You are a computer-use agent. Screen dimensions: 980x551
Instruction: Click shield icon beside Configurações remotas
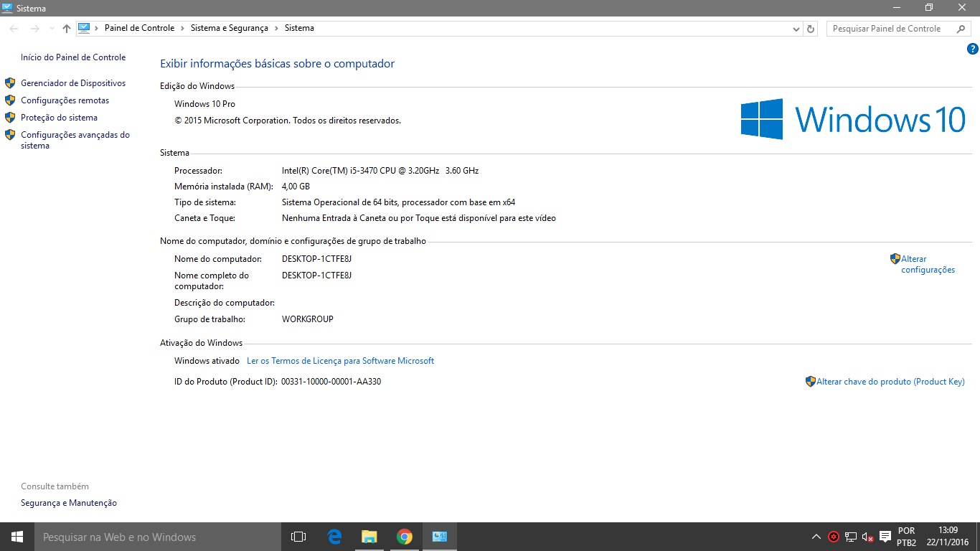pyautogui.click(x=10, y=100)
